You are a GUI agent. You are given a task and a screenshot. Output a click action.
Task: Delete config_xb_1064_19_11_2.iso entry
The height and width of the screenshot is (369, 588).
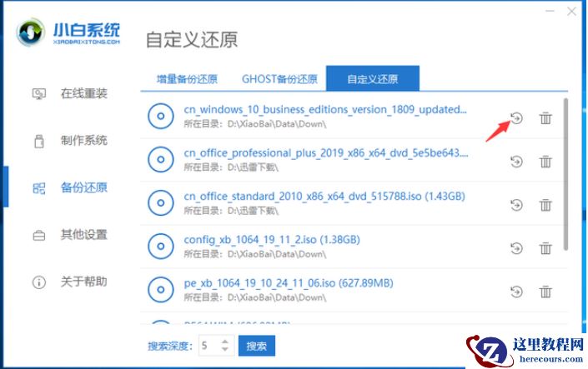pos(545,248)
